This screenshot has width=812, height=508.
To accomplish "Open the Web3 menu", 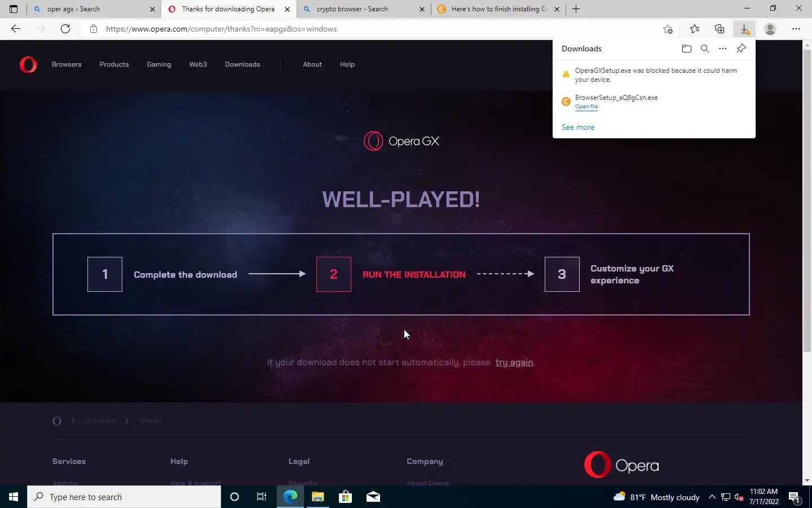I will coord(198,64).
